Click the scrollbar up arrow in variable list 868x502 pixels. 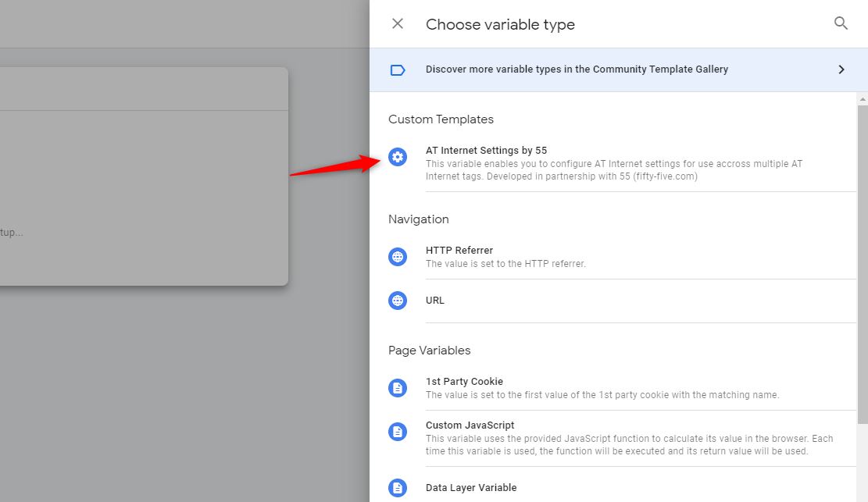(x=863, y=99)
